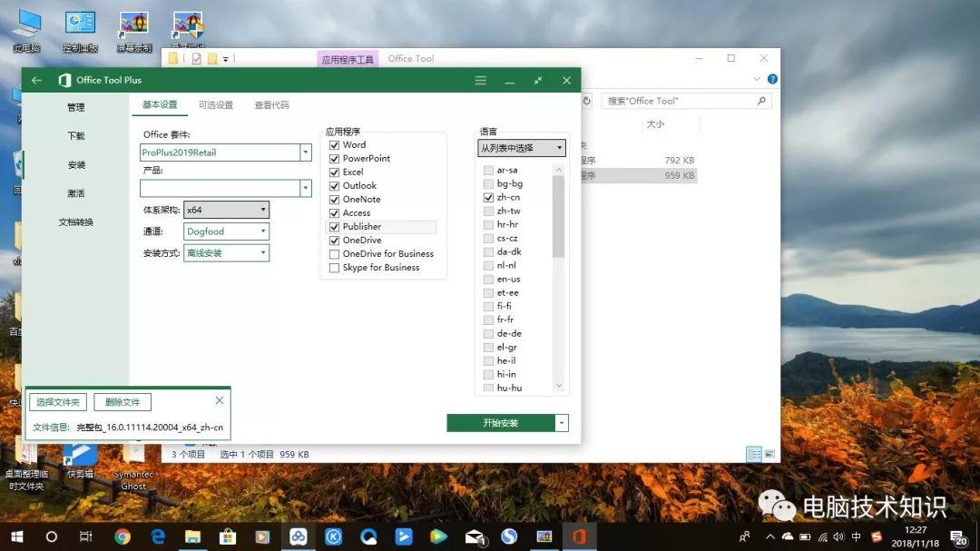980x551 pixels.
Task: Click Explorer quick-access properties checkmark icon
Action: click(196, 59)
